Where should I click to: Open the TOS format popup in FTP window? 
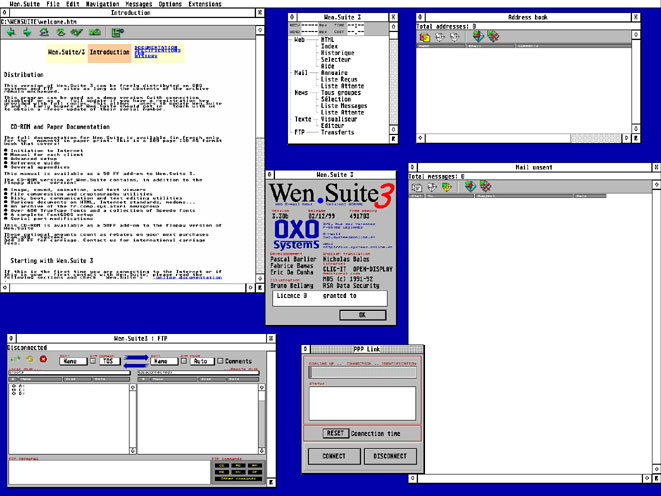tap(110, 361)
